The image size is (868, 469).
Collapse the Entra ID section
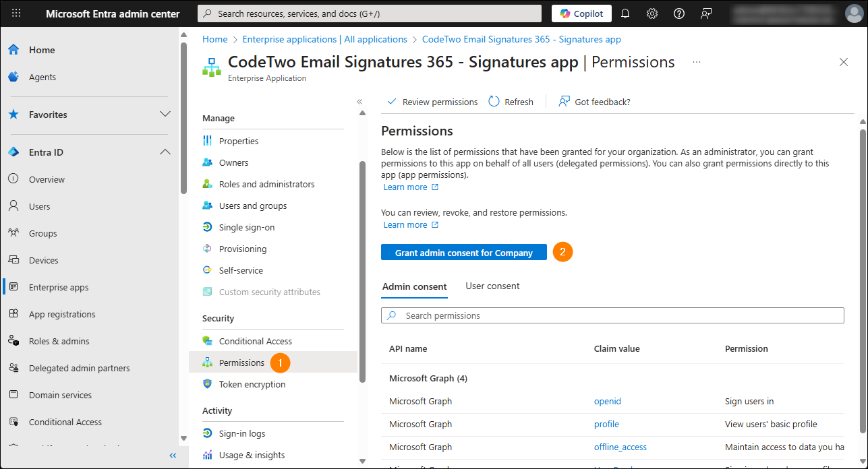[165, 152]
